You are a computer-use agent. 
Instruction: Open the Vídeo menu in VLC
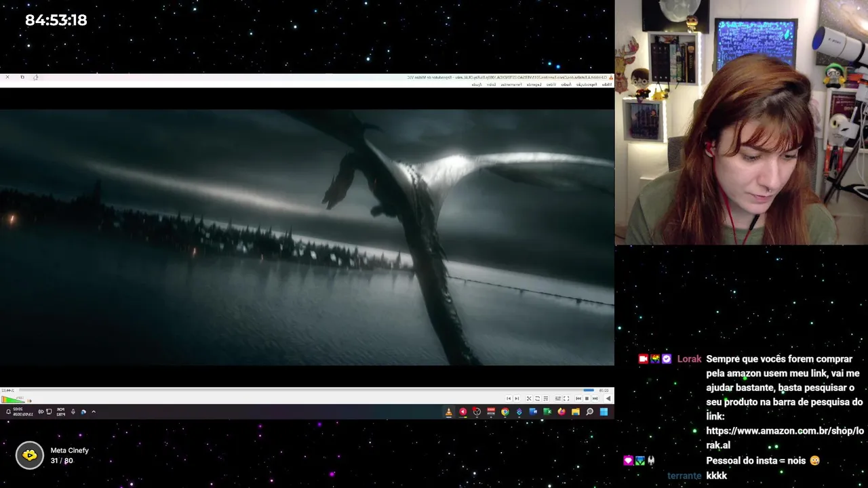pos(551,85)
